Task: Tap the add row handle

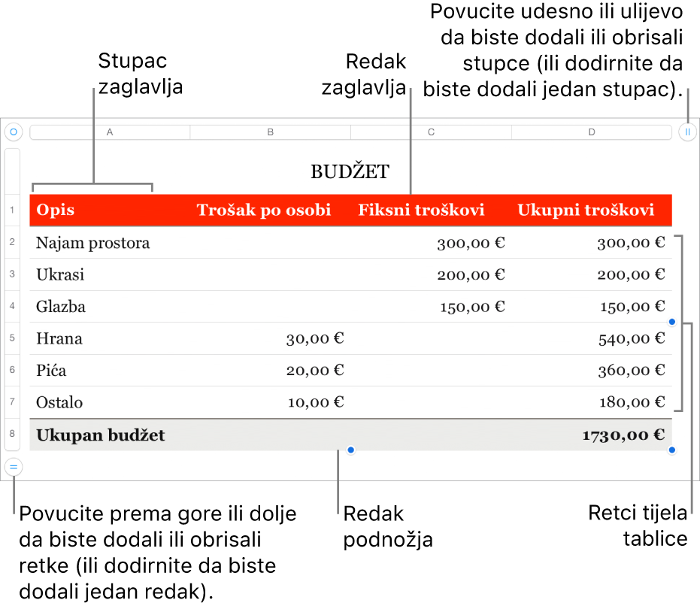Action: click(14, 468)
